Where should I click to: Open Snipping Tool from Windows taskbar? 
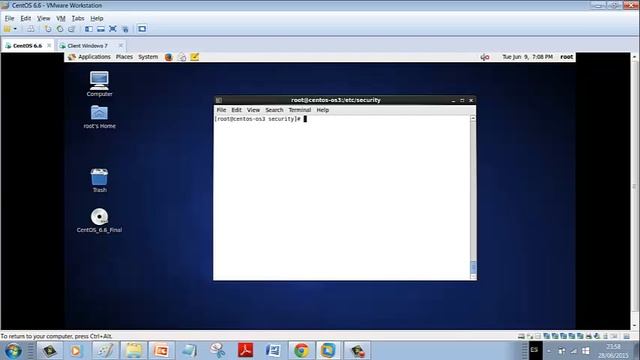click(218, 351)
